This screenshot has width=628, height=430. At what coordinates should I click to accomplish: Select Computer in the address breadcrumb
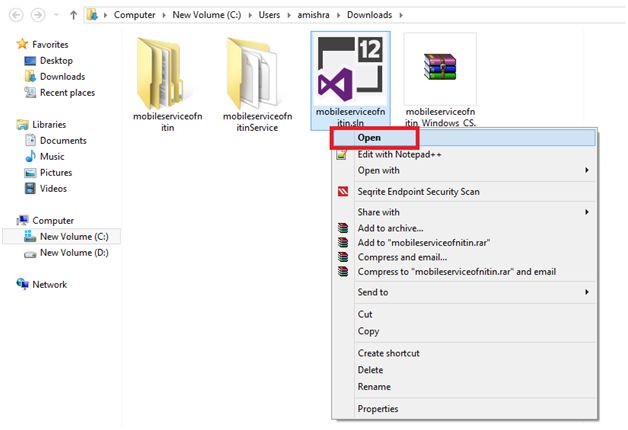tap(134, 15)
